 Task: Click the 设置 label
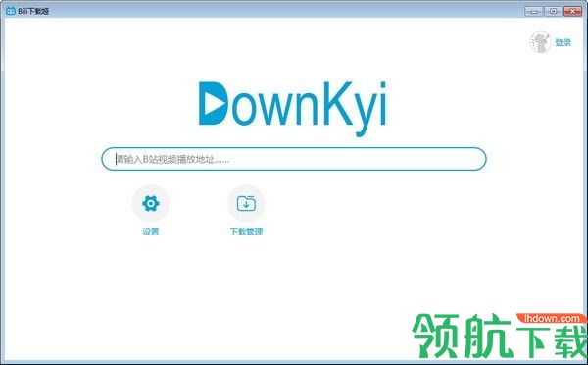click(151, 232)
